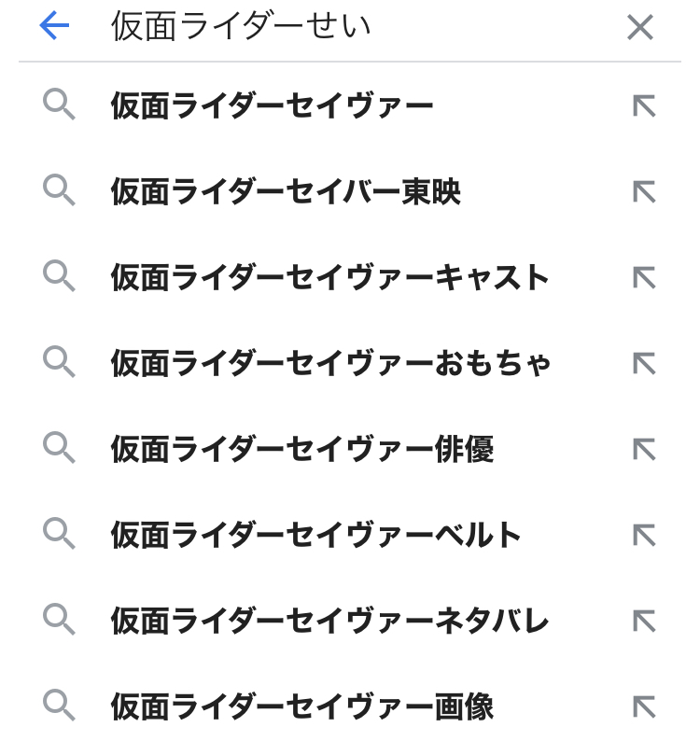Select suggestion 仮面ライダーセイバー東映
700x741 pixels.
pyautogui.click(x=286, y=192)
